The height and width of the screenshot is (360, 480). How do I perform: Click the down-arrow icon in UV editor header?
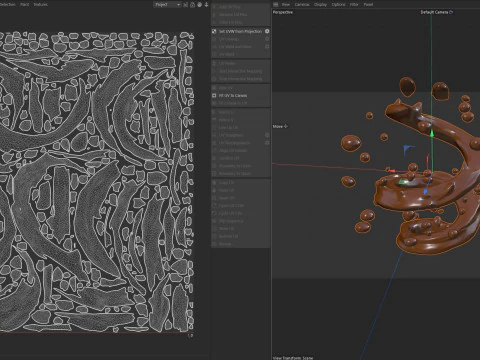(206, 5)
